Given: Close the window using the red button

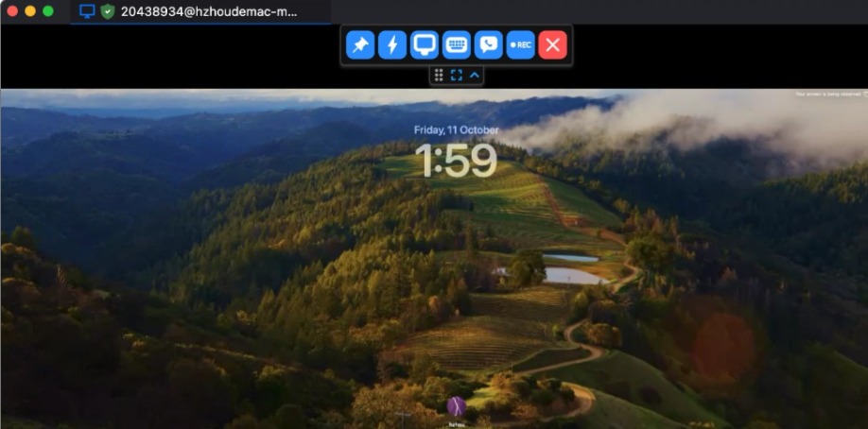Looking at the screenshot, I should coord(12,11).
